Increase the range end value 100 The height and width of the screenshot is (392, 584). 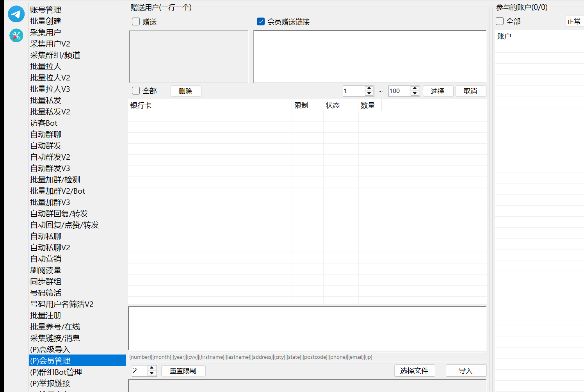tap(415, 88)
